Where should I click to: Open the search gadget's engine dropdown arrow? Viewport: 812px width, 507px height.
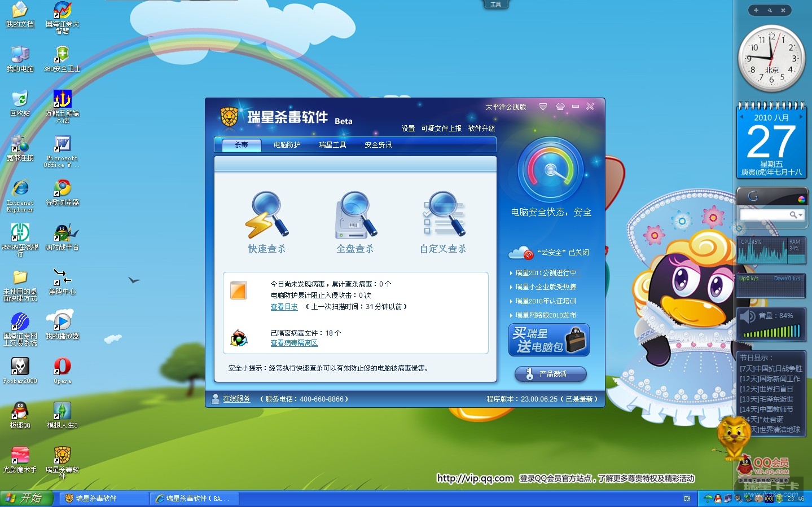point(800,215)
